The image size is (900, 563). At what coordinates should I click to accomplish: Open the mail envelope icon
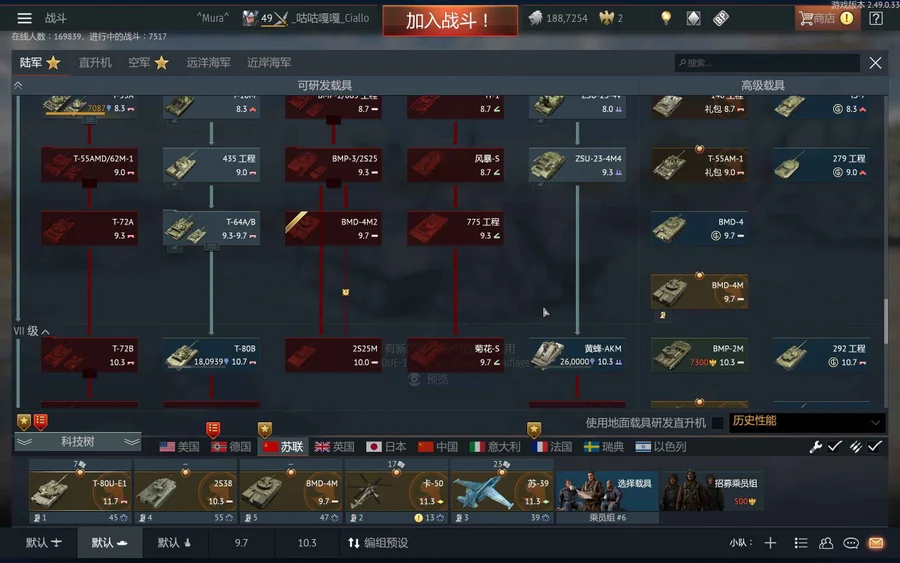pos(876,543)
